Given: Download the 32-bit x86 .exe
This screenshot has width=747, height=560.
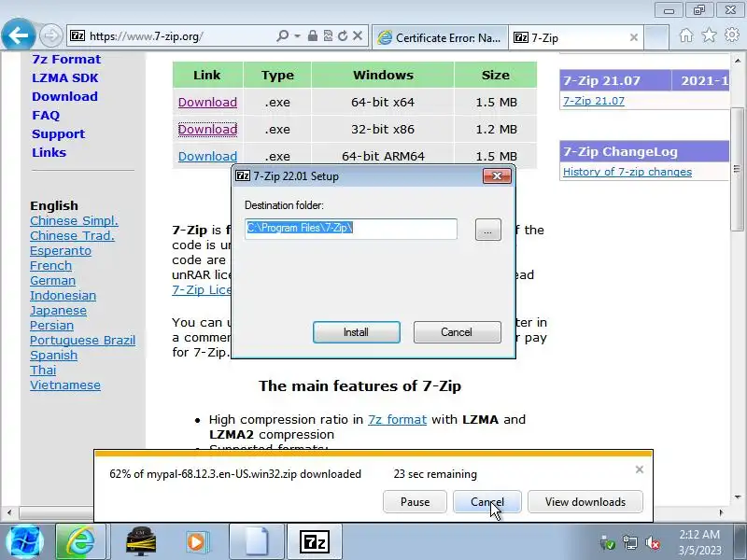Looking at the screenshot, I should (207, 129).
